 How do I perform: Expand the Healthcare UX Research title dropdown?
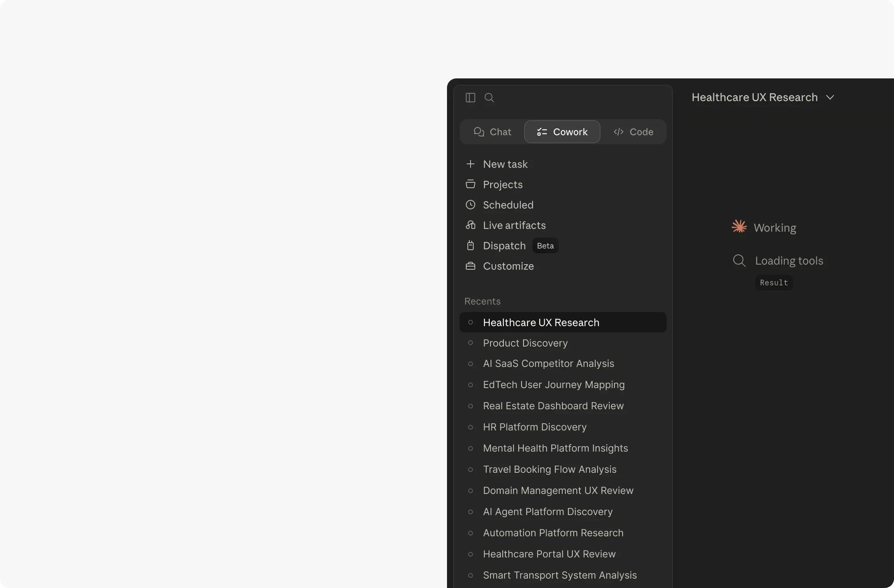tap(830, 97)
